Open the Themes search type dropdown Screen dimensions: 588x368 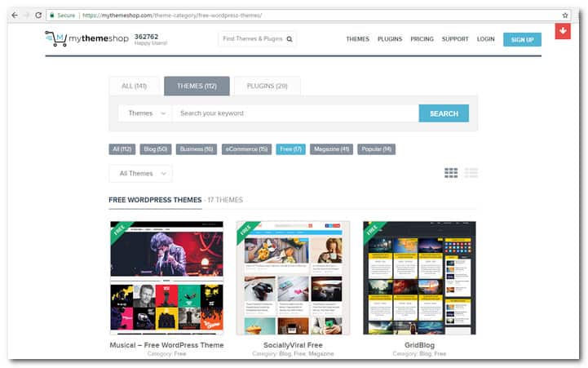pos(144,113)
